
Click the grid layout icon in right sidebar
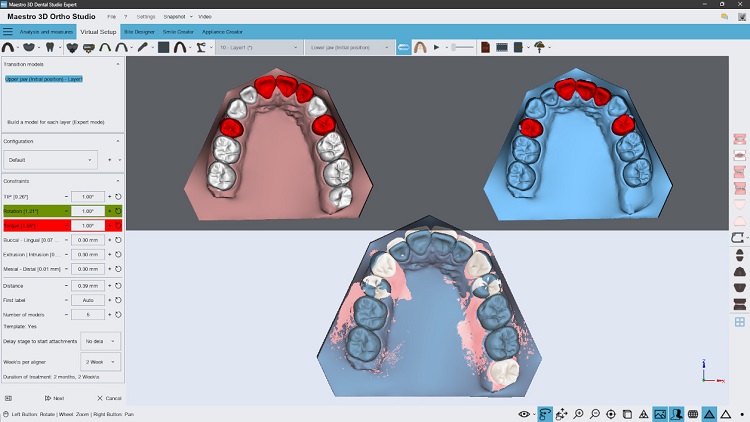740,322
